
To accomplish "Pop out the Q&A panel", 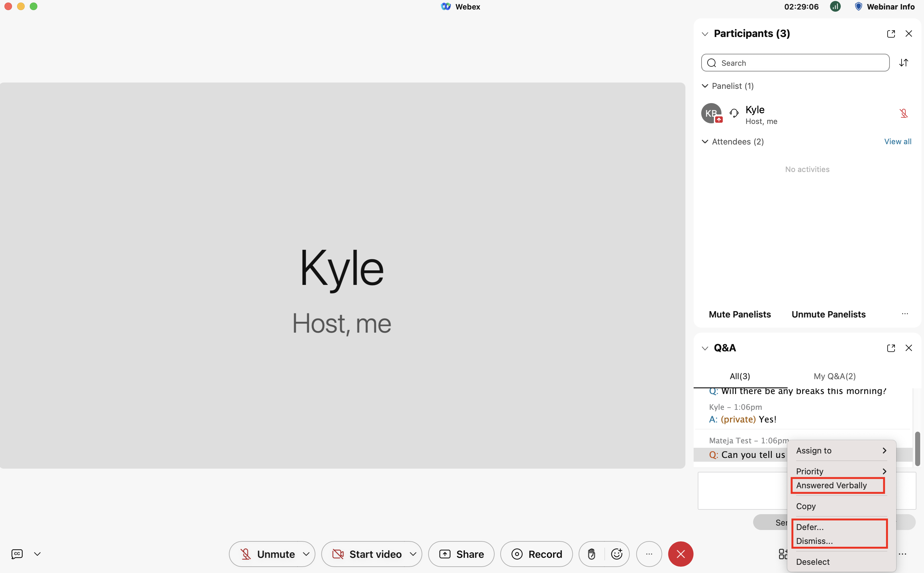I will click(891, 348).
